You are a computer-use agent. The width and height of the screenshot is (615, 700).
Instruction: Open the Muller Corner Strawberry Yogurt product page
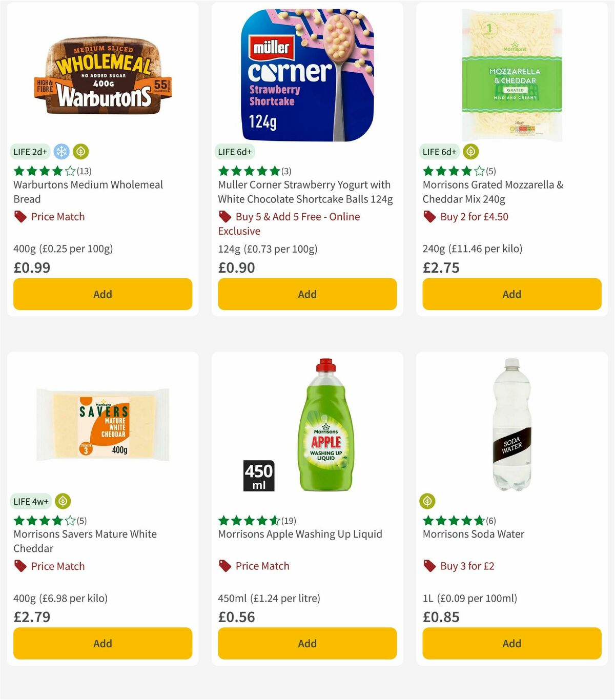[x=304, y=192]
